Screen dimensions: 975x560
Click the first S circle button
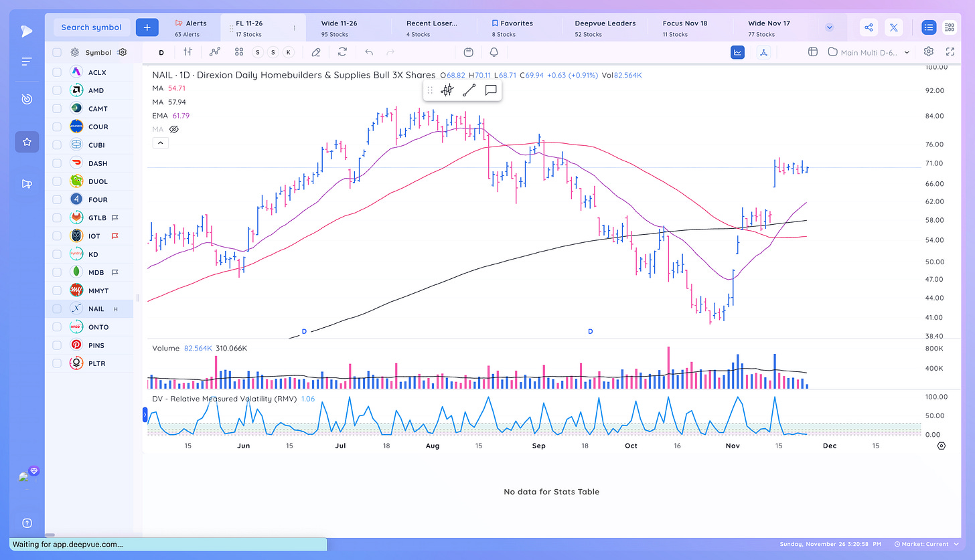pyautogui.click(x=257, y=52)
